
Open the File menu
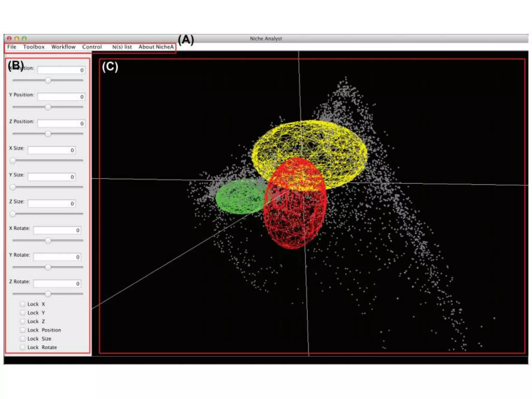click(x=12, y=47)
